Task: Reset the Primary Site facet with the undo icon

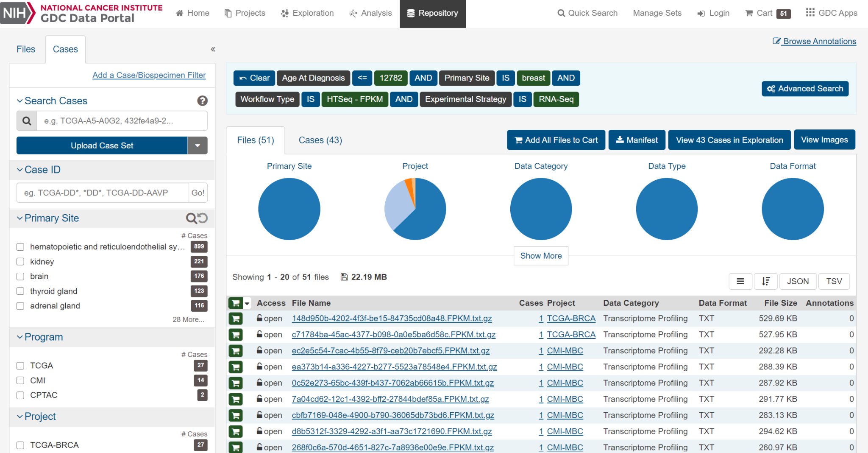Action: pos(203,218)
